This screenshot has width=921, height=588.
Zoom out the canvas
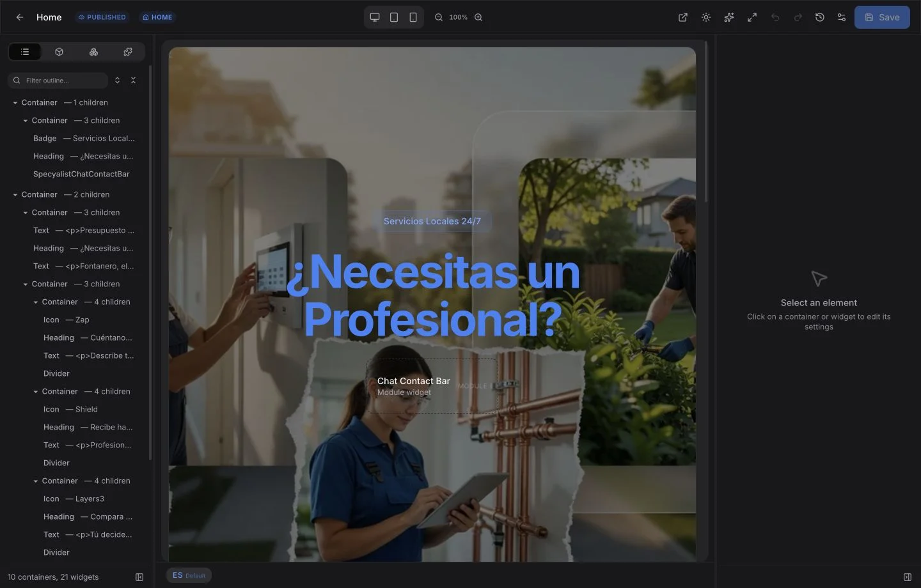(x=439, y=17)
